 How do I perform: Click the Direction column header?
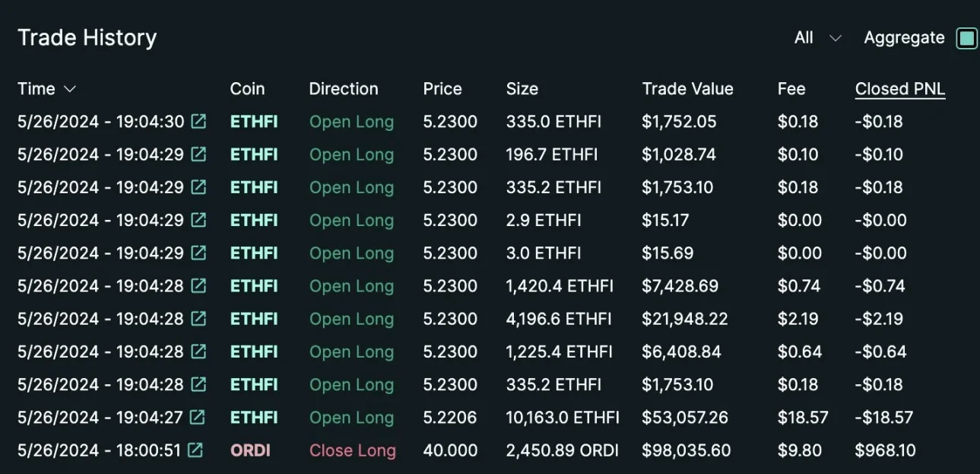(x=343, y=89)
